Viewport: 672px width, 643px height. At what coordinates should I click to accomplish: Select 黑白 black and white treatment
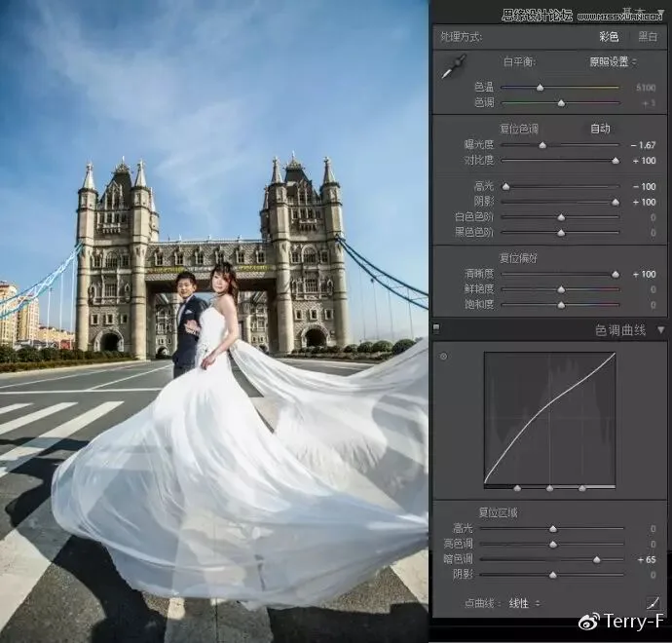click(x=648, y=37)
